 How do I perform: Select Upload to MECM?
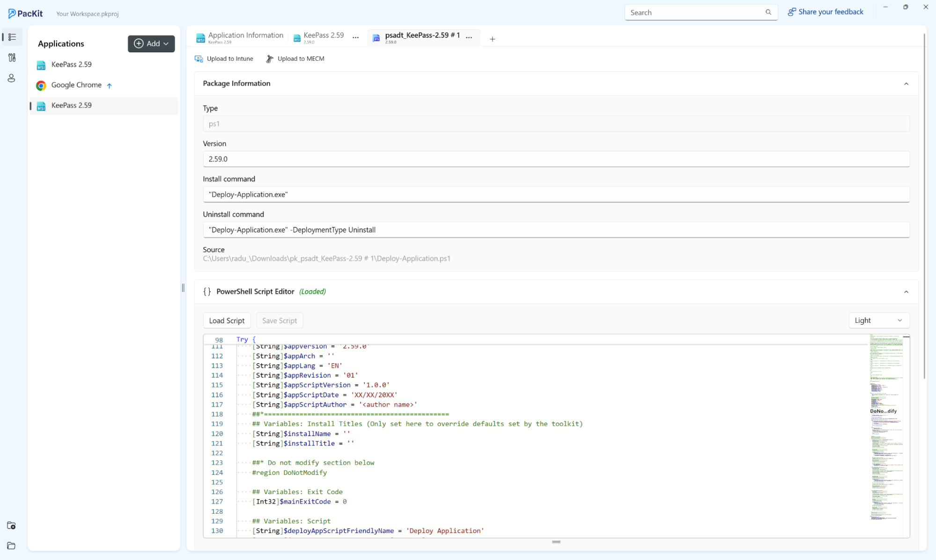coord(295,58)
